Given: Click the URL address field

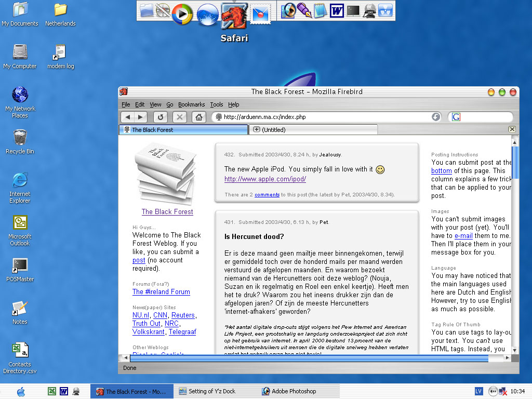Looking at the screenshot, I should point(326,117).
